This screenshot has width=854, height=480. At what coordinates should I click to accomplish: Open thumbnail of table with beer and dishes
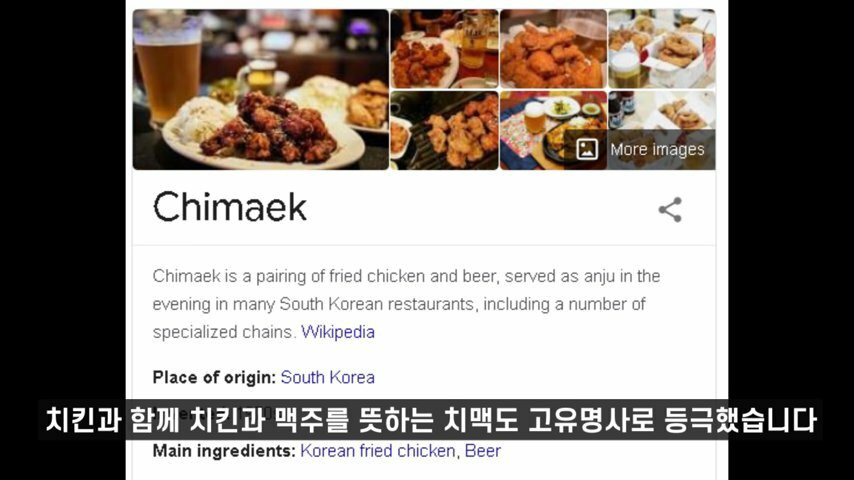tap(553, 130)
